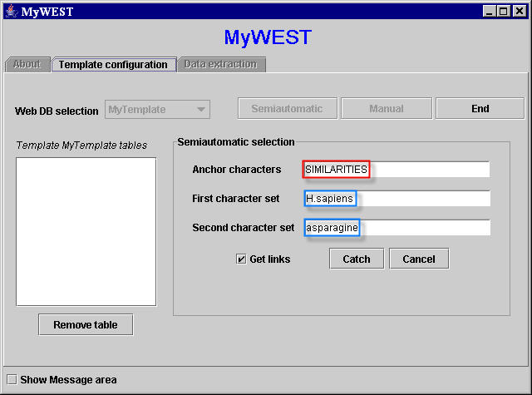The height and width of the screenshot is (395, 532).
Task: Click the Semiautomatic selection panel title
Action: [x=236, y=142]
